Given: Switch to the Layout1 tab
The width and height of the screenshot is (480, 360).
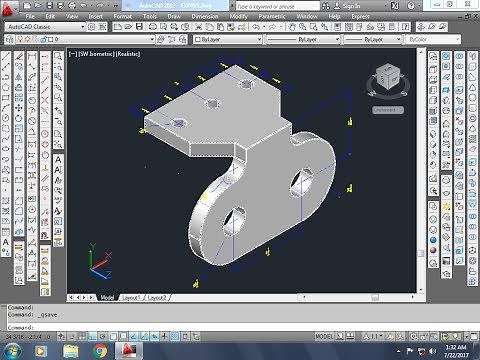Looking at the screenshot, I should tap(131, 297).
